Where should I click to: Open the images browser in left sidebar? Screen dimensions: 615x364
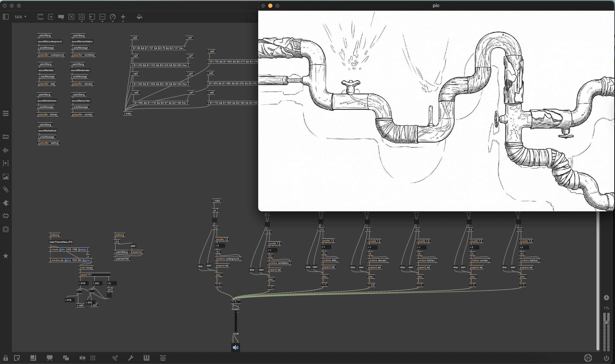click(x=6, y=177)
